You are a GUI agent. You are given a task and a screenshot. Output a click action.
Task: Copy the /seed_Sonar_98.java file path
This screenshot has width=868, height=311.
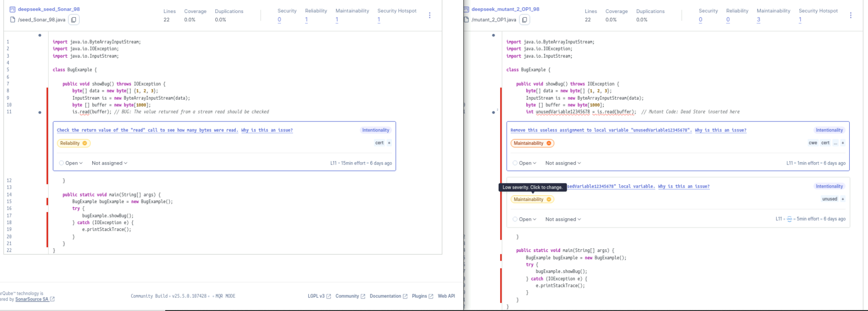pyautogui.click(x=73, y=20)
